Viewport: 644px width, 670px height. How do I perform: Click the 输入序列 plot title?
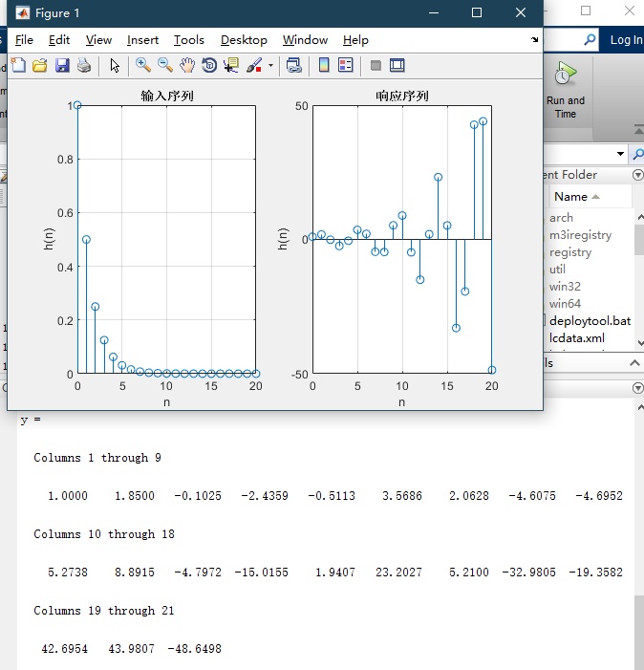(x=167, y=96)
